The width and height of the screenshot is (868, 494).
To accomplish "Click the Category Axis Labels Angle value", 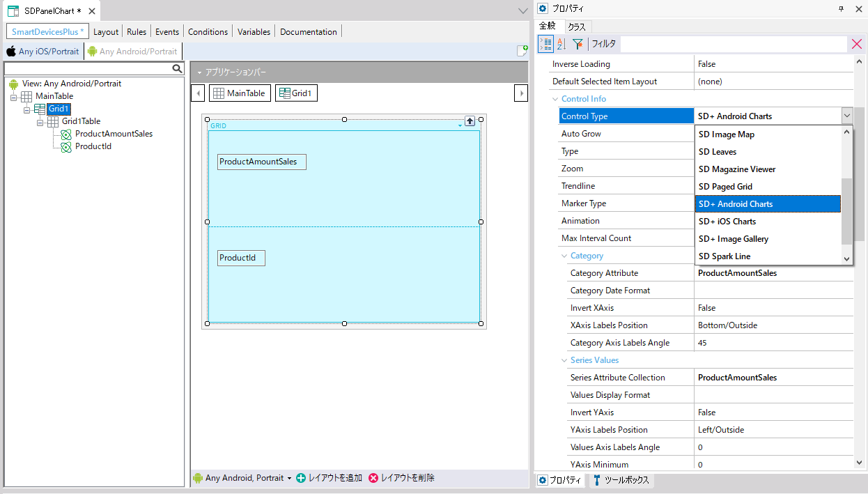I will coord(773,342).
